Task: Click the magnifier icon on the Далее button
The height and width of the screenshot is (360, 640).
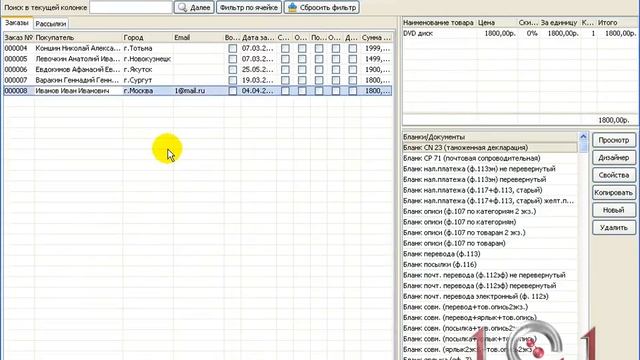Action: [182, 7]
